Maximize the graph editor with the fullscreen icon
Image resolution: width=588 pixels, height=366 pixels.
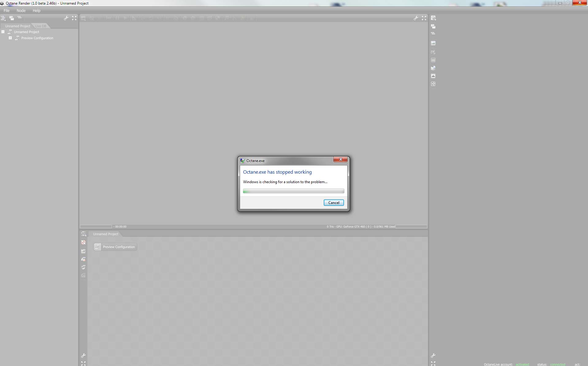(83, 364)
